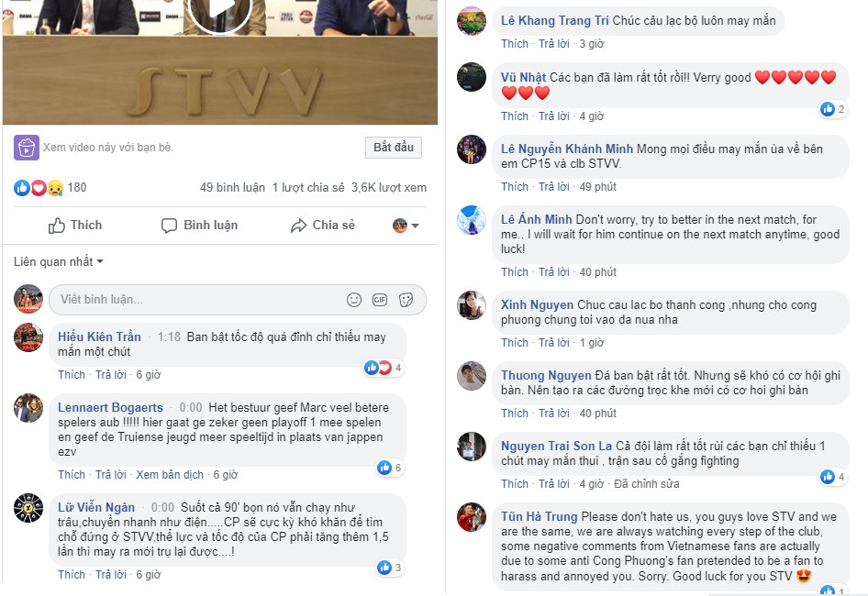Click Xem bản dịch under Lennaert Bogaerts' comment
868x596 pixels.
coord(170,475)
